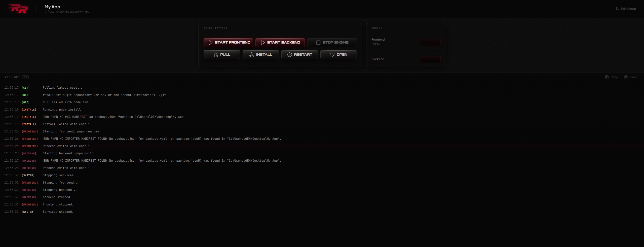The image size is (644, 247).
Task: Click the RR logo in the header
Action: coord(17,9)
